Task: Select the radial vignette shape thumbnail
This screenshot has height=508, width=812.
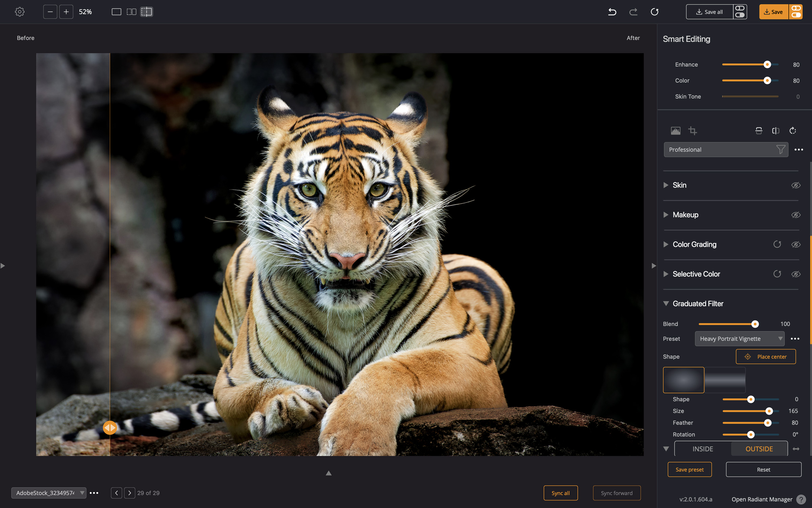Action: click(x=683, y=380)
